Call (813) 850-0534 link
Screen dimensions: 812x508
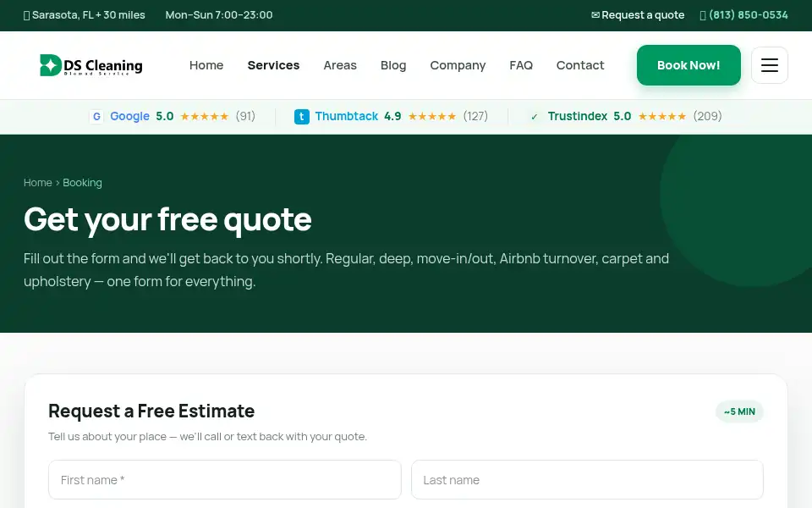[744, 15]
